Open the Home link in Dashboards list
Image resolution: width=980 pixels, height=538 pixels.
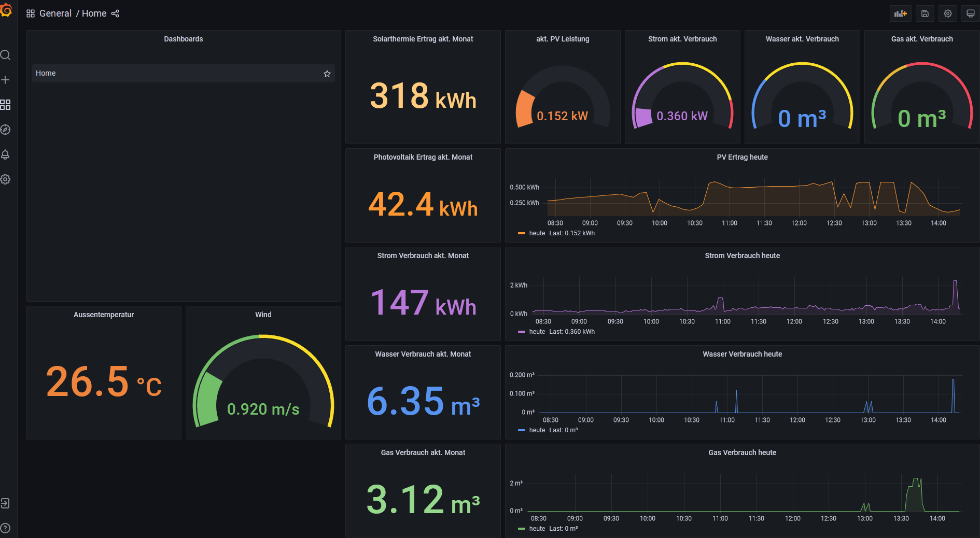pos(46,74)
